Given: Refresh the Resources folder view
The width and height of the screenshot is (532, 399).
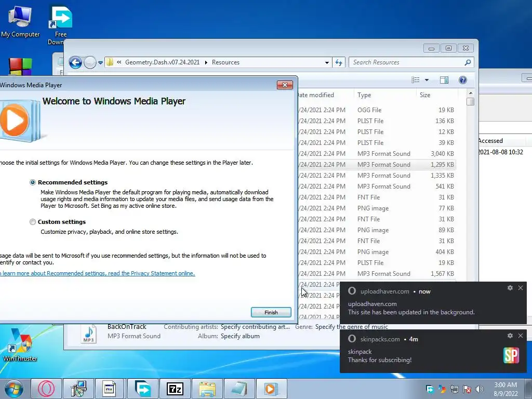Looking at the screenshot, I should (339, 62).
